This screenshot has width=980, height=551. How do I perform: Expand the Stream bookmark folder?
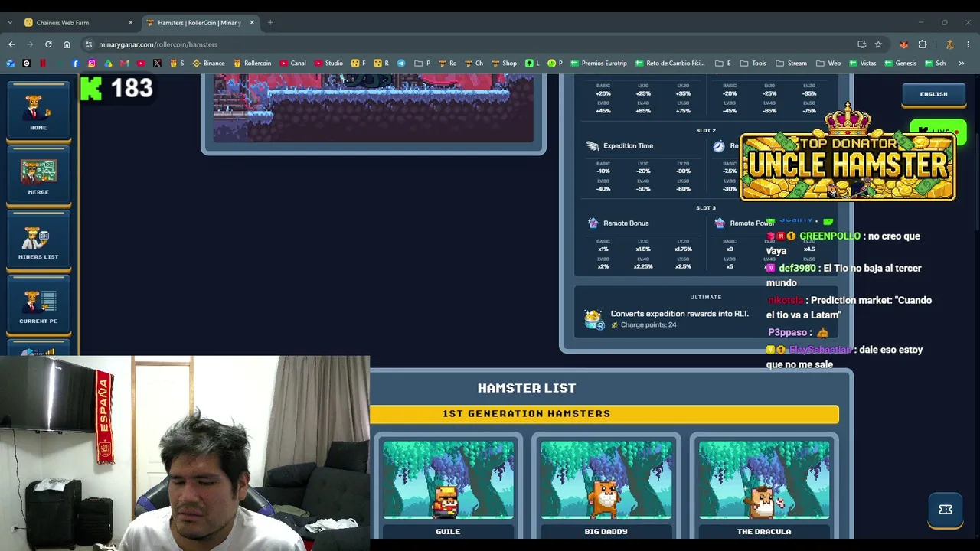tap(791, 63)
